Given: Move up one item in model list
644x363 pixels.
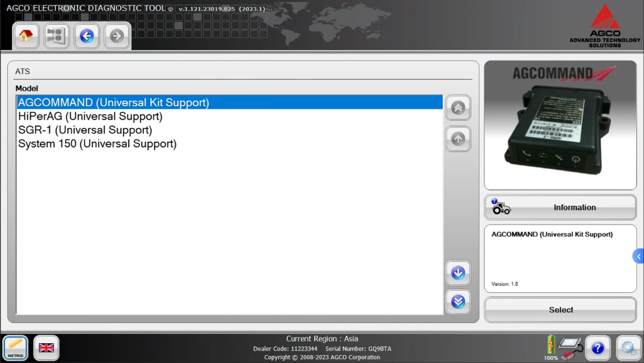Looking at the screenshot, I should coord(458,139).
